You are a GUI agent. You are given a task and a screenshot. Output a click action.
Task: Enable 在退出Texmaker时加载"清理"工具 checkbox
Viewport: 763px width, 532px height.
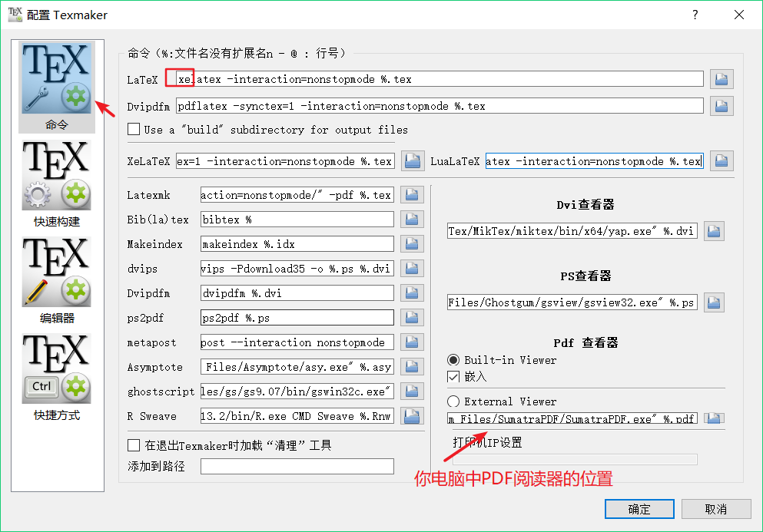coord(134,445)
